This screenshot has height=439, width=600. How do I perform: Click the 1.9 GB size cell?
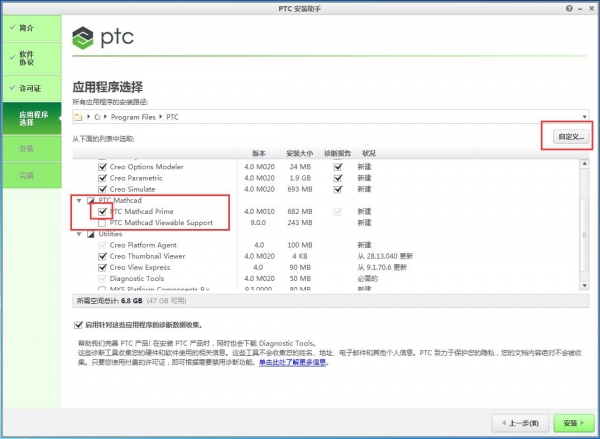coord(300,178)
